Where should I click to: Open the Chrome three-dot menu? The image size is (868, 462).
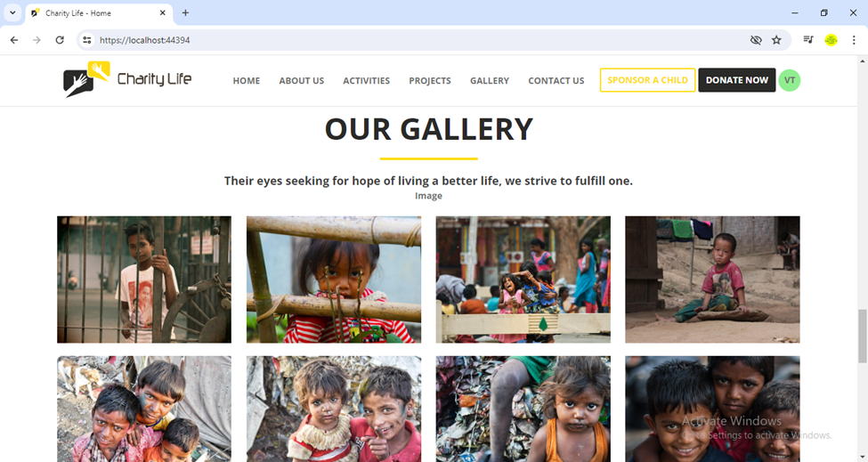854,40
